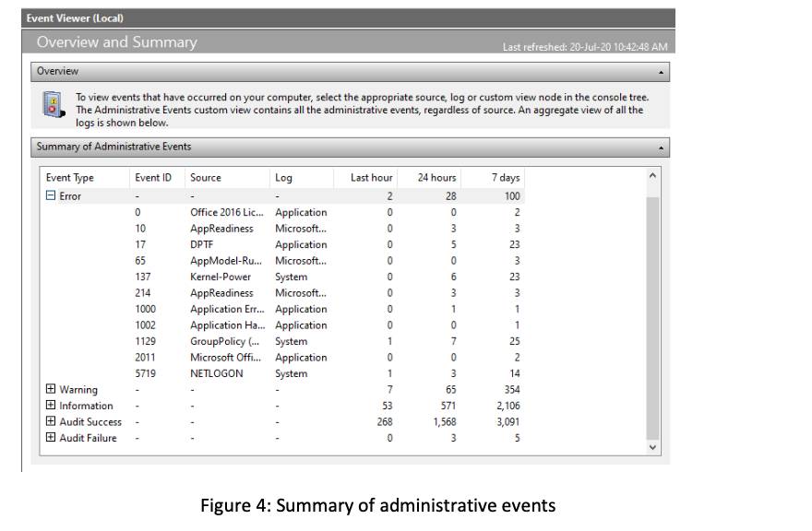Click event ID 1129 cell
Image resolution: width=812 pixels, height=531 pixels.
(x=145, y=341)
